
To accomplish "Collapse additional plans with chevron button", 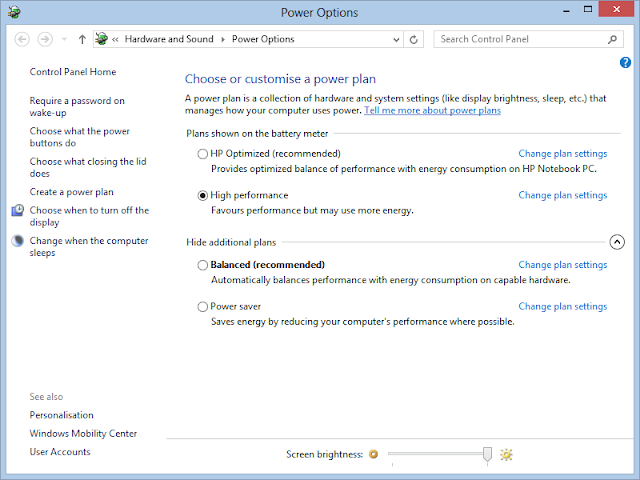I will coord(617,242).
